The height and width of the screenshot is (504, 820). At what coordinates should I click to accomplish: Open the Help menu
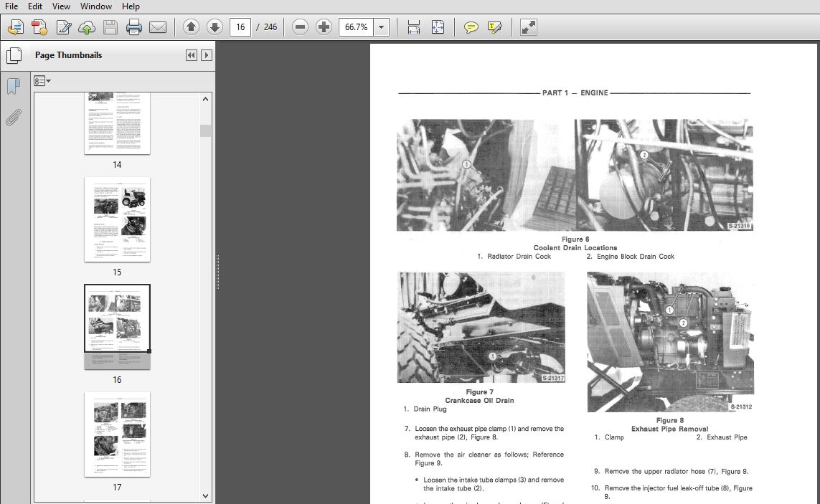point(131,6)
